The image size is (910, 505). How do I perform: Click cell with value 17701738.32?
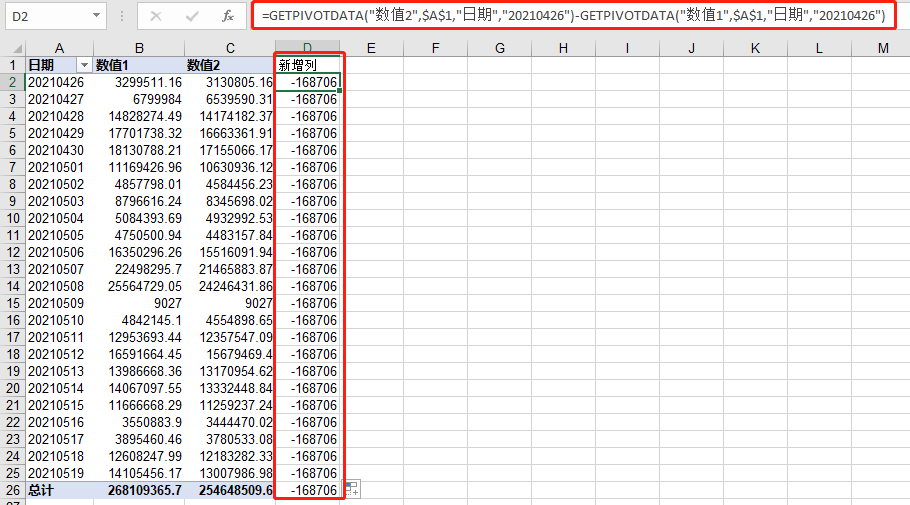click(x=139, y=133)
